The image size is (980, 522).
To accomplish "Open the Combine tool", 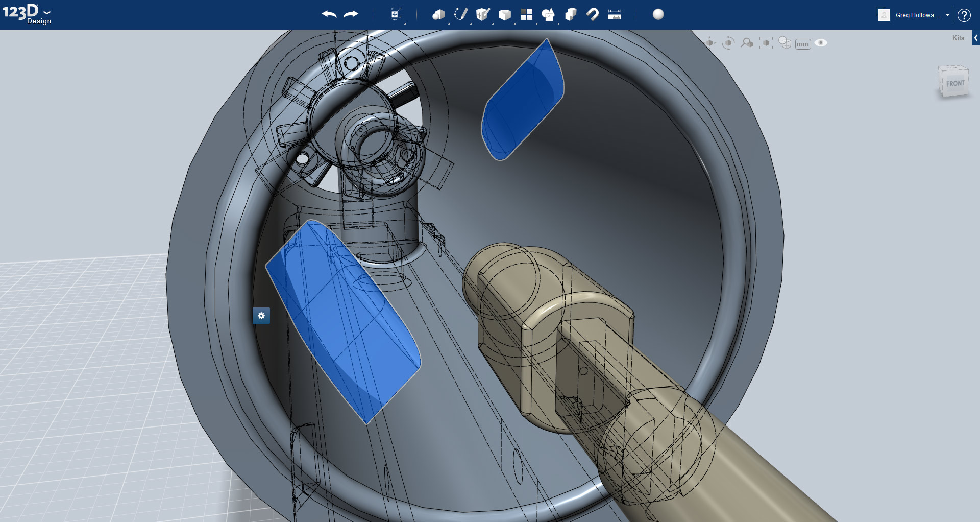I will 571,14.
